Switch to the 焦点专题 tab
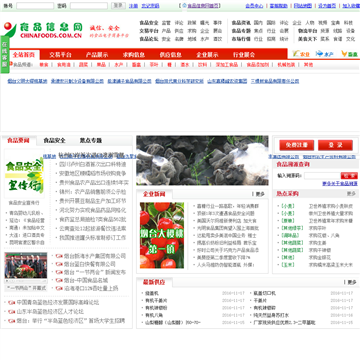 click(x=91, y=140)
